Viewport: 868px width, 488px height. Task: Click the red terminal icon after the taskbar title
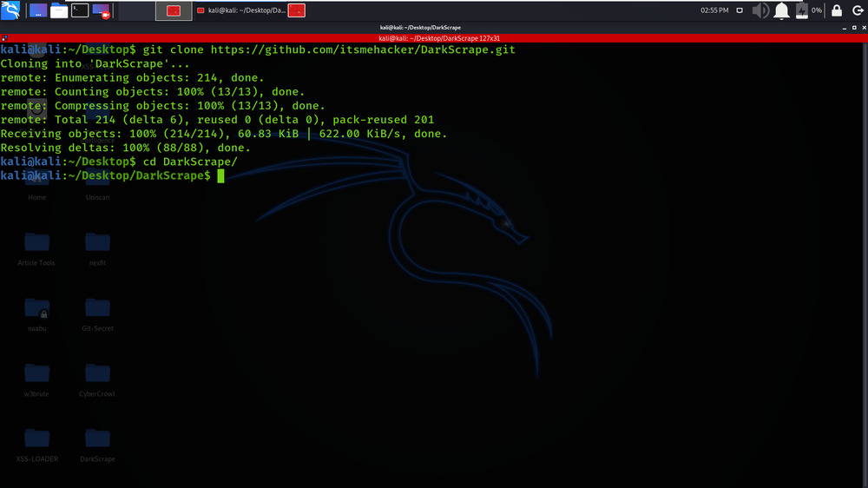click(297, 10)
